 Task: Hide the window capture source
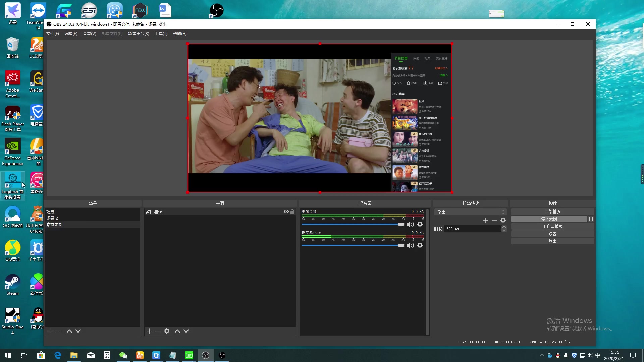[286, 212]
